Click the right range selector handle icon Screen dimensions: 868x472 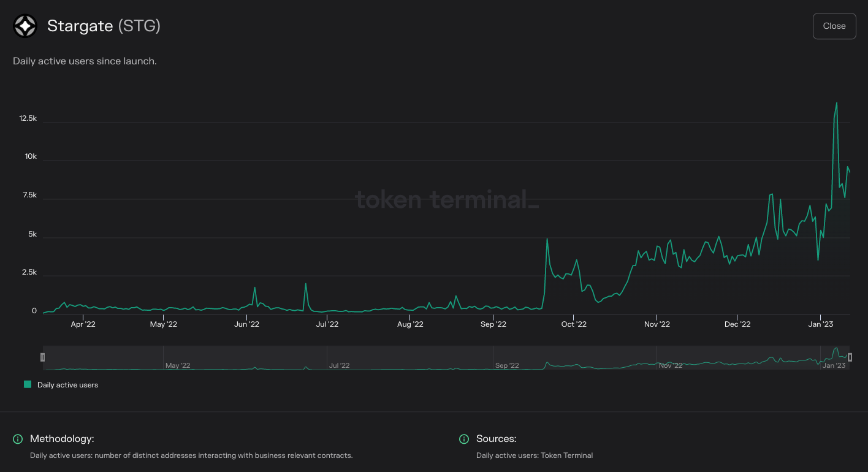[850, 357]
